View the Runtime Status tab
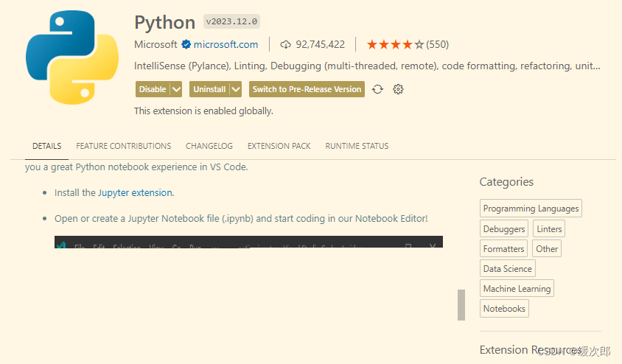This screenshot has width=622, height=364. coord(357,146)
